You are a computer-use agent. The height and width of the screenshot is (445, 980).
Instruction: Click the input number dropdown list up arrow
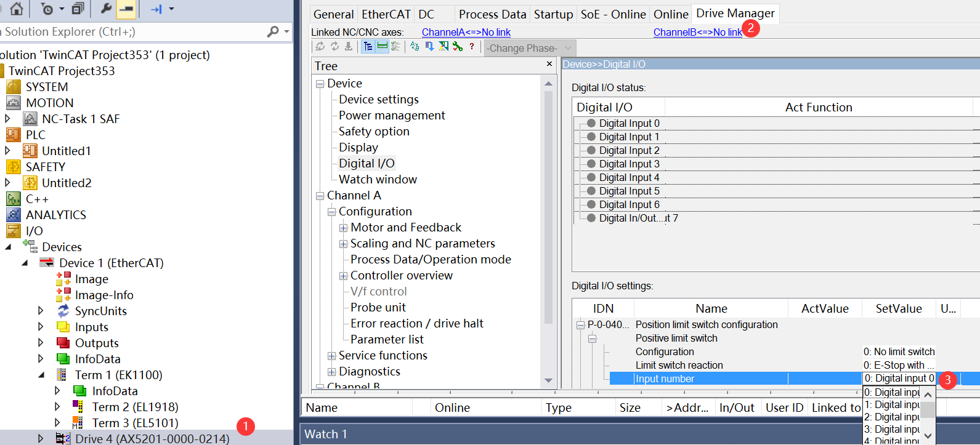928,395
